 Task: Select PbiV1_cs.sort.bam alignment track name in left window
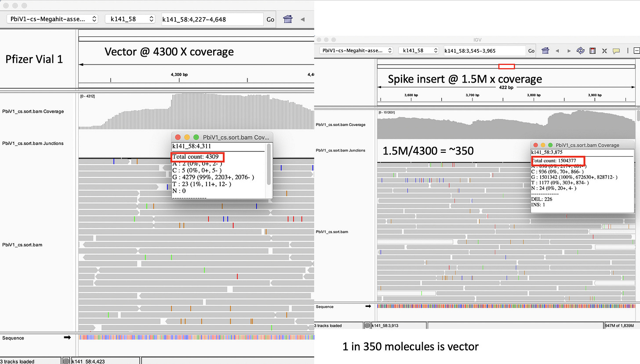tap(22, 245)
